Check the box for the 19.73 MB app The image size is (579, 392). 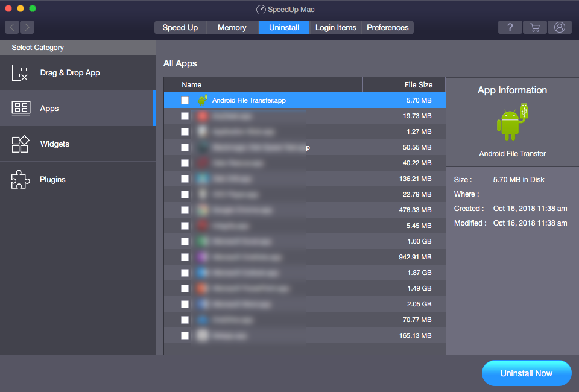click(x=185, y=116)
